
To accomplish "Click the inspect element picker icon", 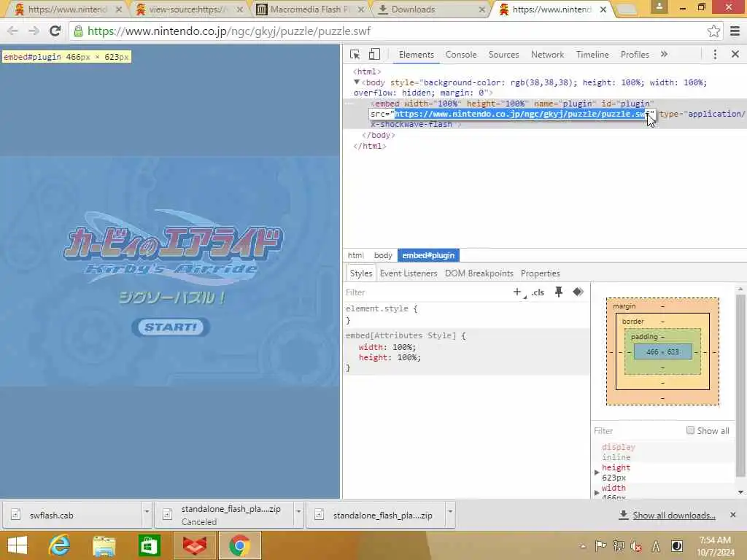I will [355, 54].
